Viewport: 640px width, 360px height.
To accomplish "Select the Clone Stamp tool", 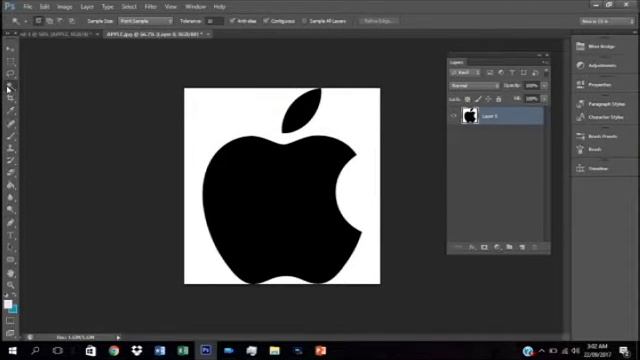I will pos(10,148).
